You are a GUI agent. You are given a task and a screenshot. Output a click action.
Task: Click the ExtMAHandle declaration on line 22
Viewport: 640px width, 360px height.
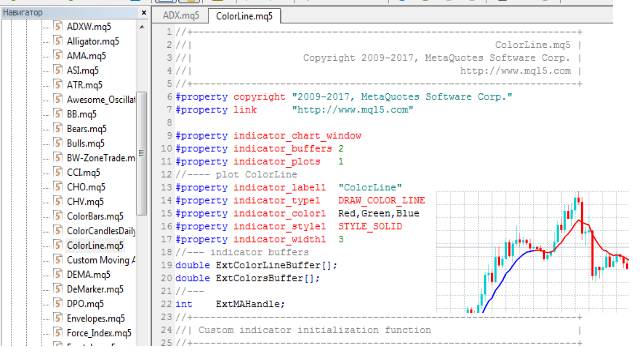point(250,304)
